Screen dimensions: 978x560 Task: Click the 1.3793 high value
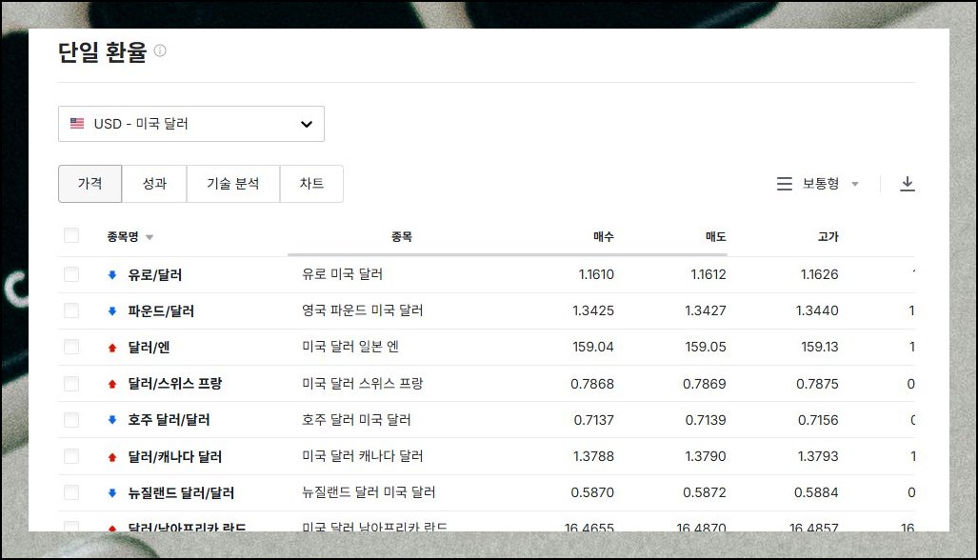click(x=818, y=456)
